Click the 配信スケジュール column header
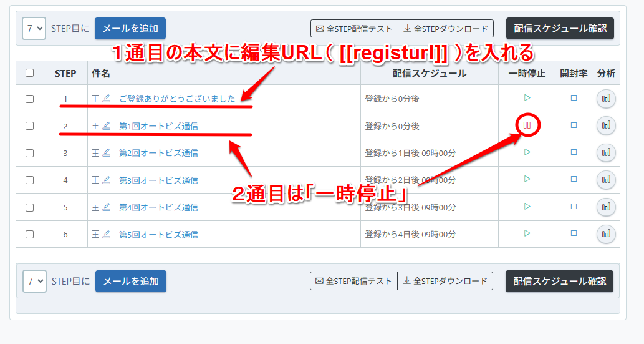Image resolution: width=644 pixels, height=344 pixels. (x=429, y=73)
